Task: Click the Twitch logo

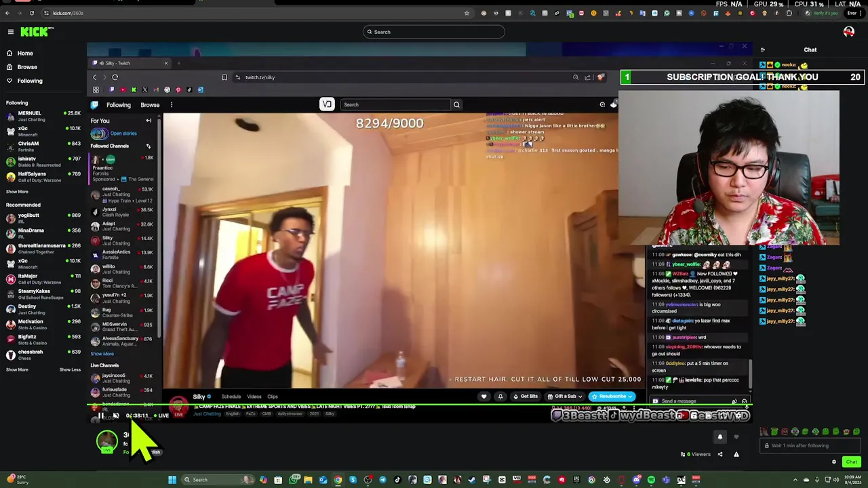Action: coord(94,105)
